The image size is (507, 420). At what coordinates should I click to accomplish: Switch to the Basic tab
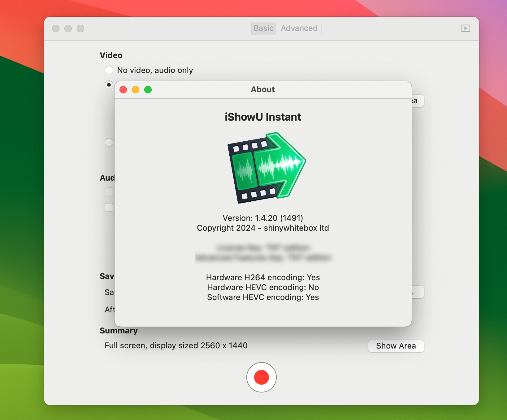coord(263,28)
